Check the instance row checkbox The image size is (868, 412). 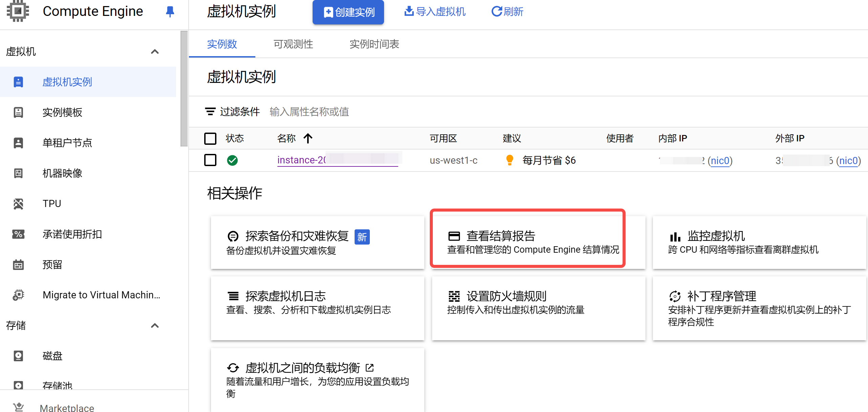pos(210,160)
